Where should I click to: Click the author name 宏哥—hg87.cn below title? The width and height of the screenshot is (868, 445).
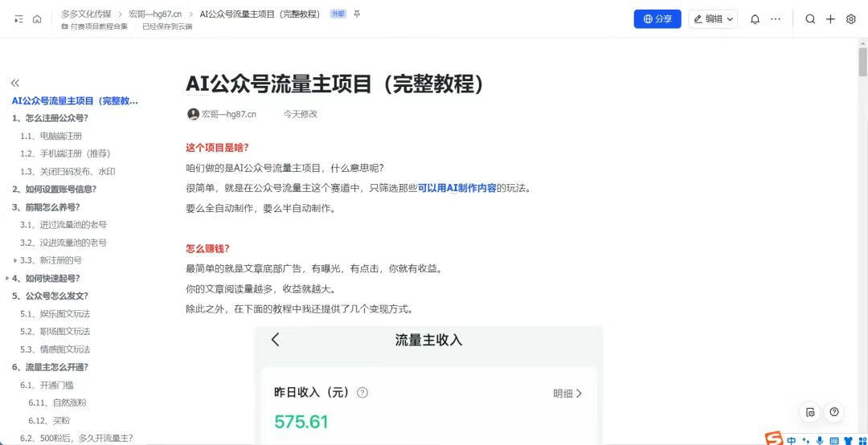(228, 114)
